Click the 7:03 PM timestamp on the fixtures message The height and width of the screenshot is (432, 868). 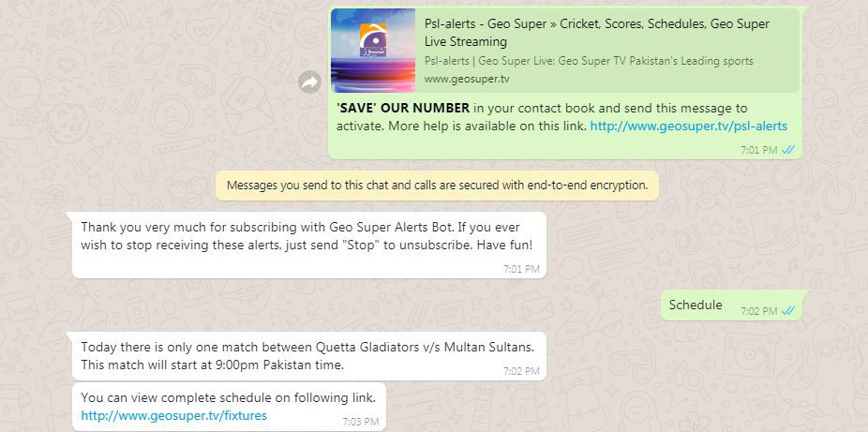pyautogui.click(x=360, y=422)
